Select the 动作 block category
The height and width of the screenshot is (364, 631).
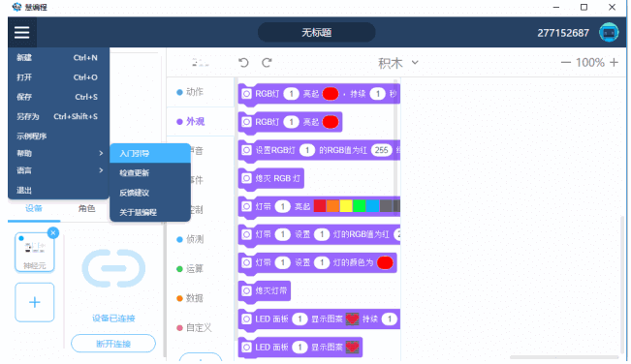click(x=200, y=92)
